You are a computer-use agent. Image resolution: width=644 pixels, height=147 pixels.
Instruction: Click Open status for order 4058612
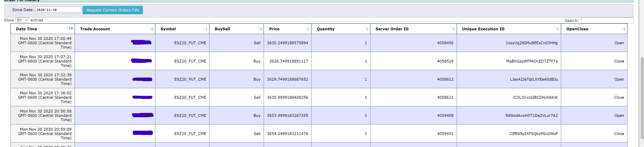coord(619,79)
